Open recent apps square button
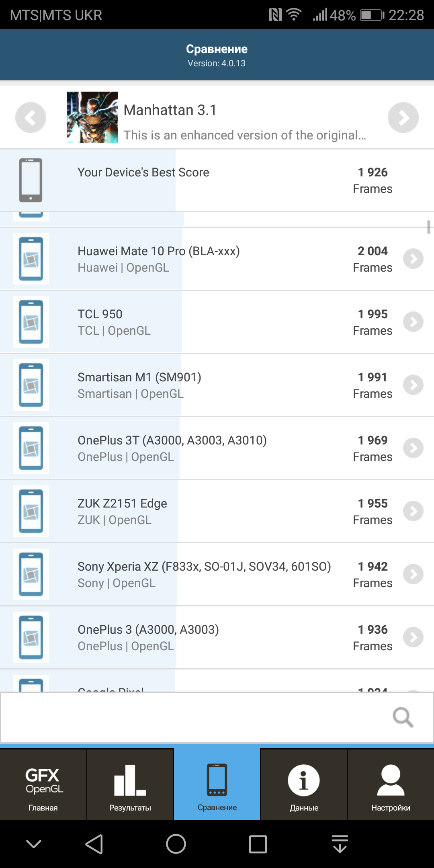The image size is (434, 868). 258,844
